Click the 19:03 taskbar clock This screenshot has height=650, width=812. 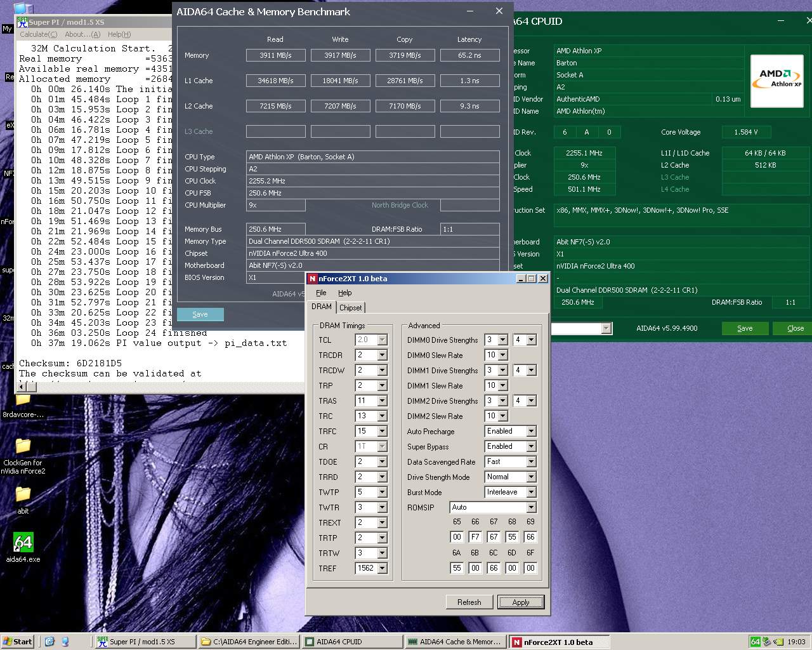796,642
